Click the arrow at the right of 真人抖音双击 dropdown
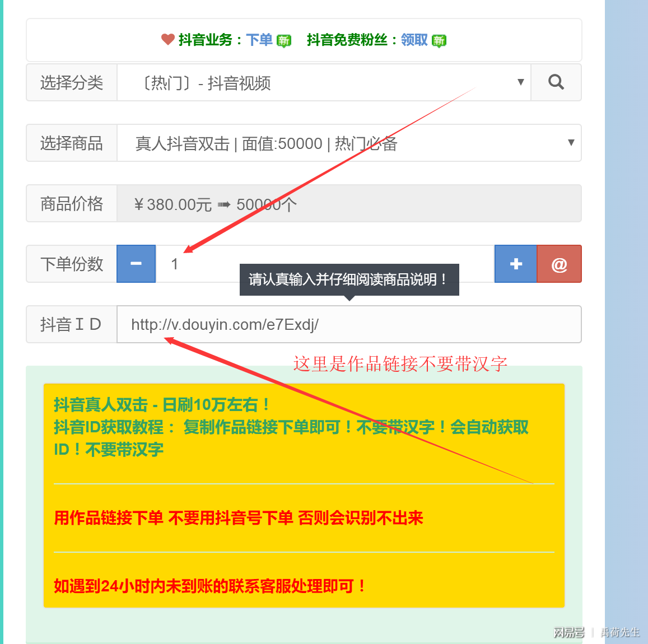The image size is (648, 644). pyautogui.click(x=571, y=143)
